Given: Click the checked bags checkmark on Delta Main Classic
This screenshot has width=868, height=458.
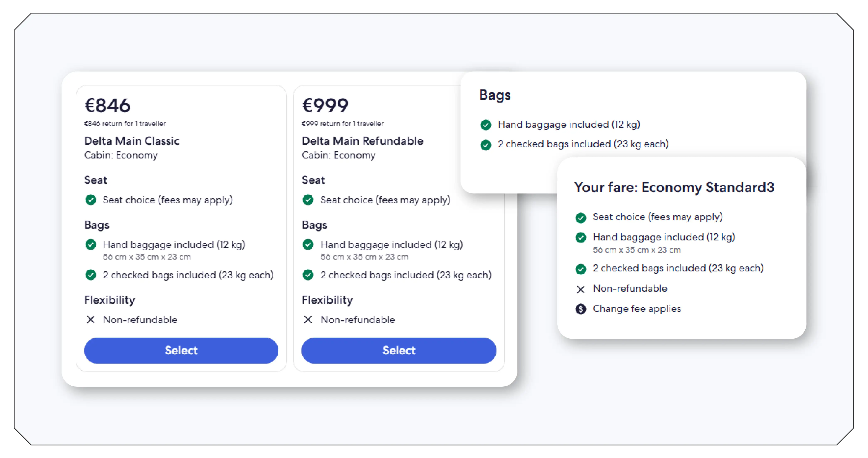Looking at the screenshot, I should point(91,275).
